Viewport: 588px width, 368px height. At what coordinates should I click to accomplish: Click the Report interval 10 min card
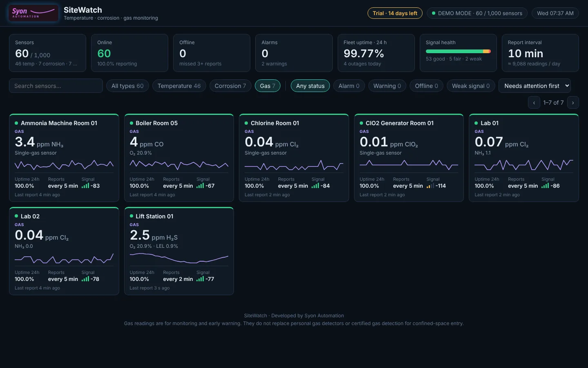tap(540, 53)
